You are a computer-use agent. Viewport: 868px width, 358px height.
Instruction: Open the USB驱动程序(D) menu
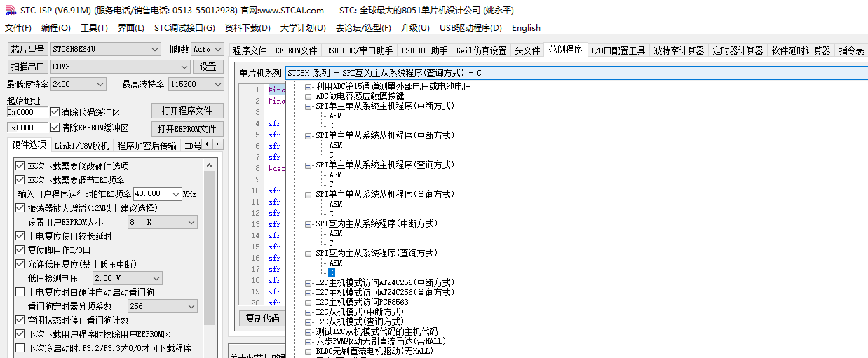click(470, 28)
